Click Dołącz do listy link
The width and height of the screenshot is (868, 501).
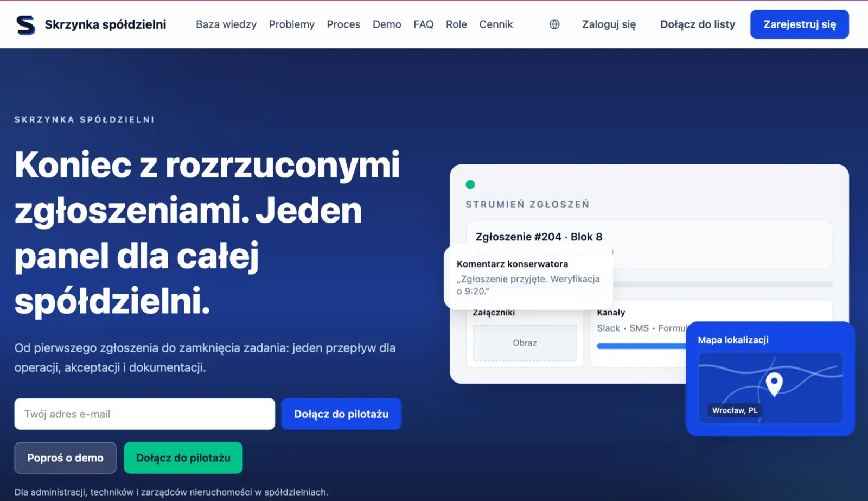pos(698,24)
